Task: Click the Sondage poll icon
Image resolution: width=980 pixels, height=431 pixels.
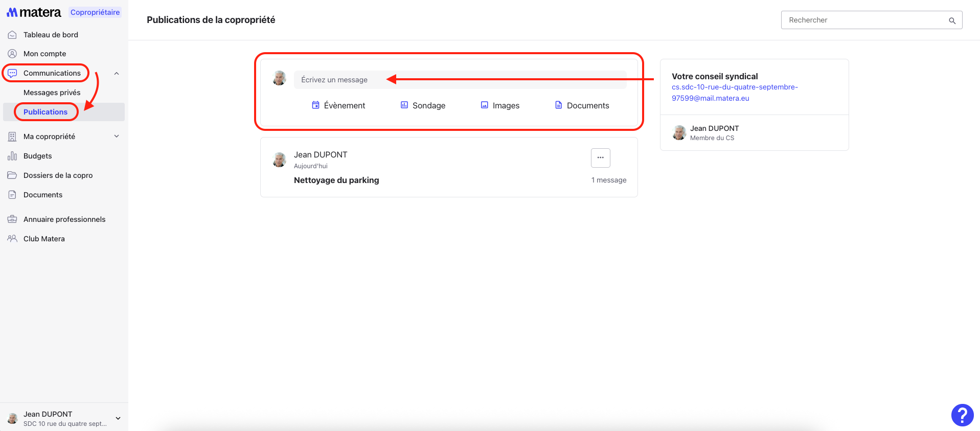Action: point(404,105)
